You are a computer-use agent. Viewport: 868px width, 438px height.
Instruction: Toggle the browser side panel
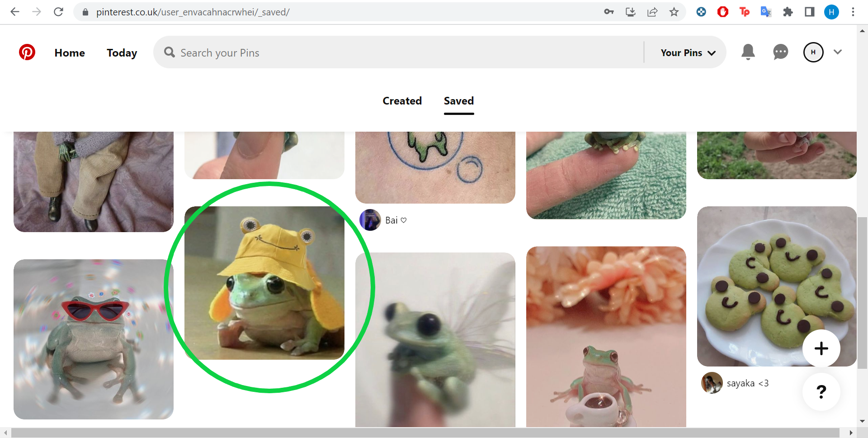click(810, 12)
